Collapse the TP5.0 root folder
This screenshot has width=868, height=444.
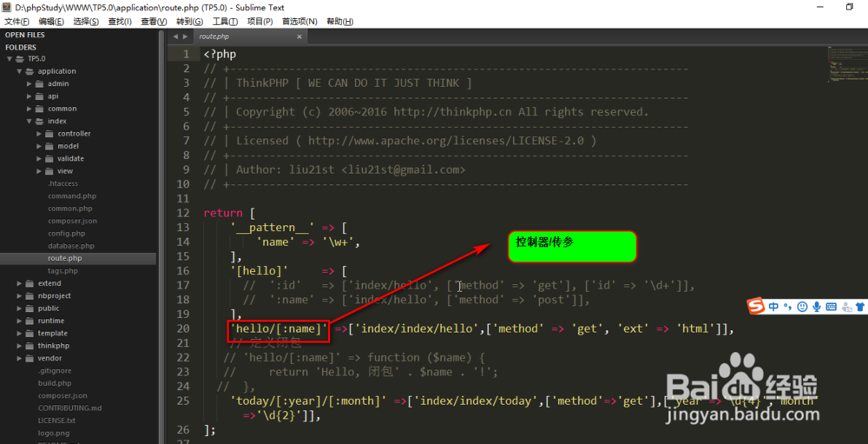[x=9, y=59]
